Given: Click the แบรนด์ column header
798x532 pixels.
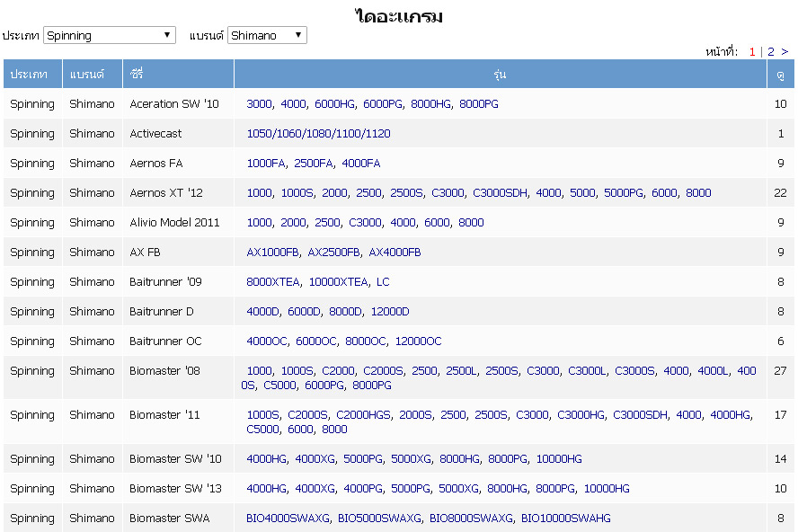Looking at the screenshot, I should click(93, 75).
